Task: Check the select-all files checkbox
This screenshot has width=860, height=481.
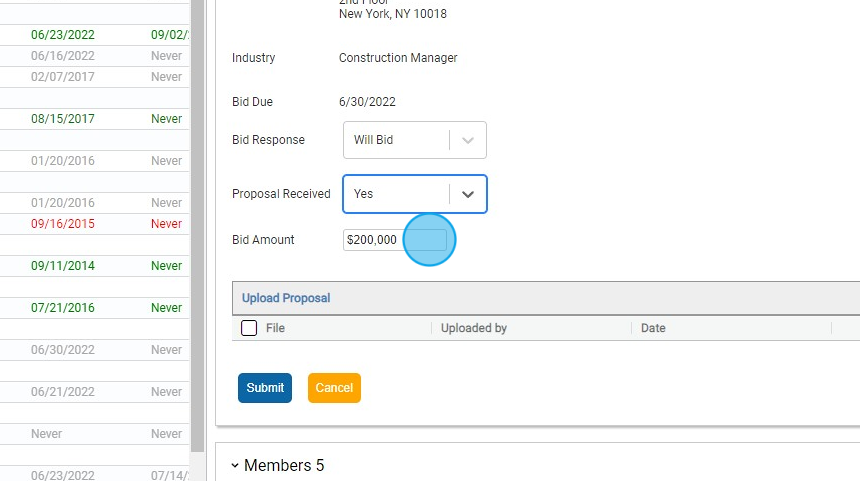Action: 249,328
